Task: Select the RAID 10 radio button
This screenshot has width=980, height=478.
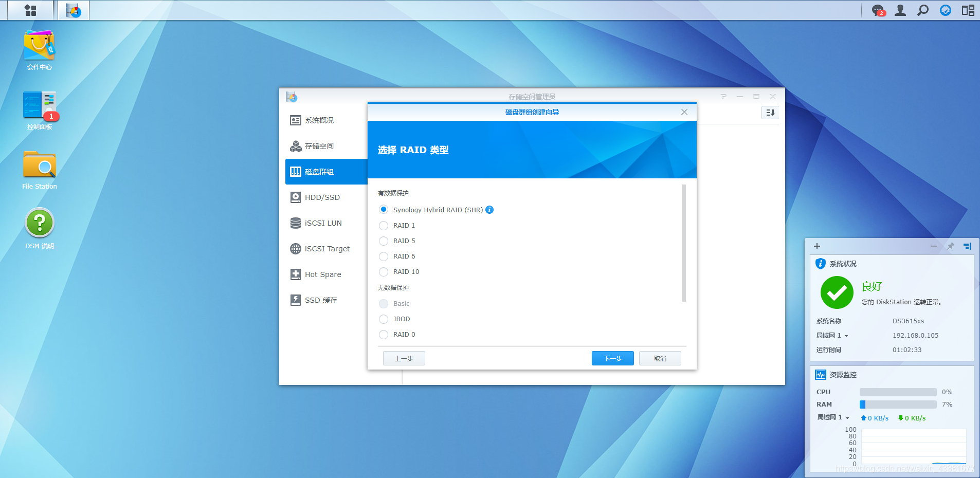Action: point(384,271)
